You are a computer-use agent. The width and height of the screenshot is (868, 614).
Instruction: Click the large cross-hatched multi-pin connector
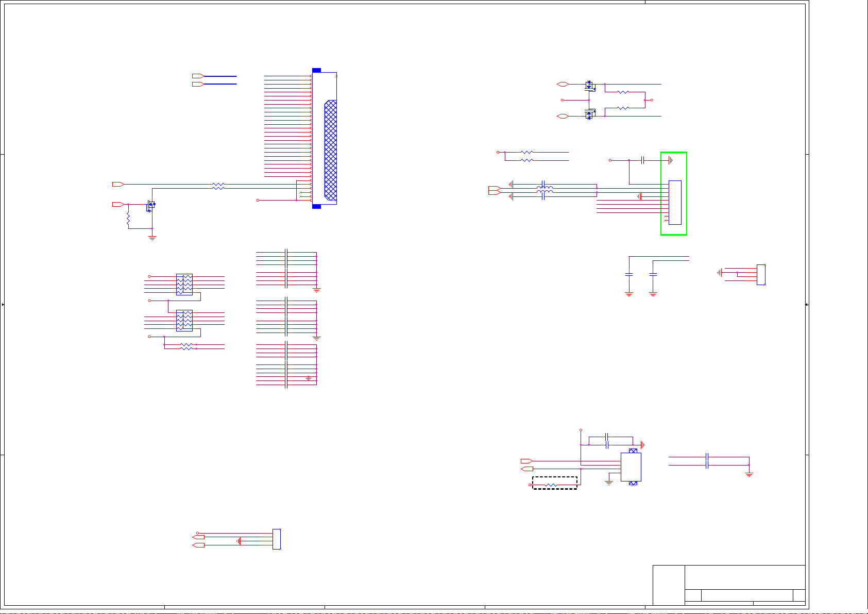click(330, 150)
